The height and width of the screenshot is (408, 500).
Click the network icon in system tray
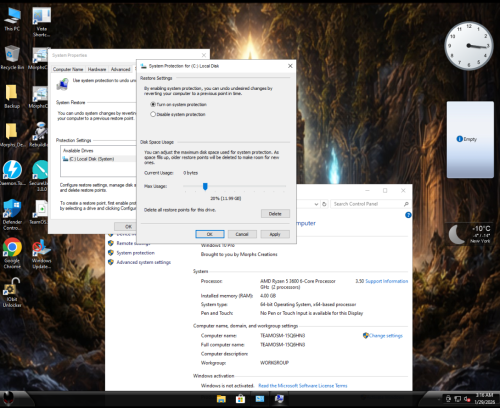(458, 399)
